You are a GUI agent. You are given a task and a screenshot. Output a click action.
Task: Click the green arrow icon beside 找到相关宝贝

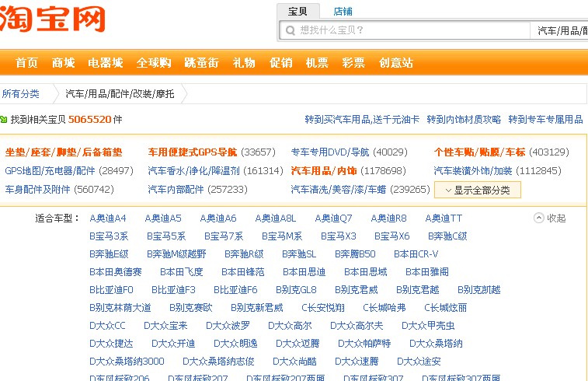pyautogui.click(x=4, y=120)
